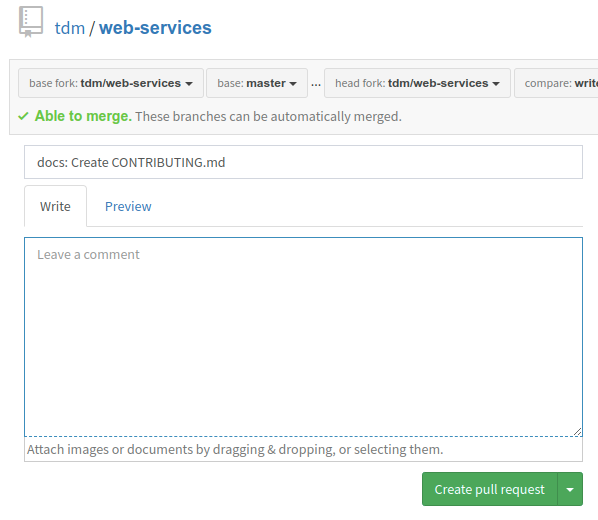
Task: Click the caret arrow in head fork button
Action: coord(496,84)
